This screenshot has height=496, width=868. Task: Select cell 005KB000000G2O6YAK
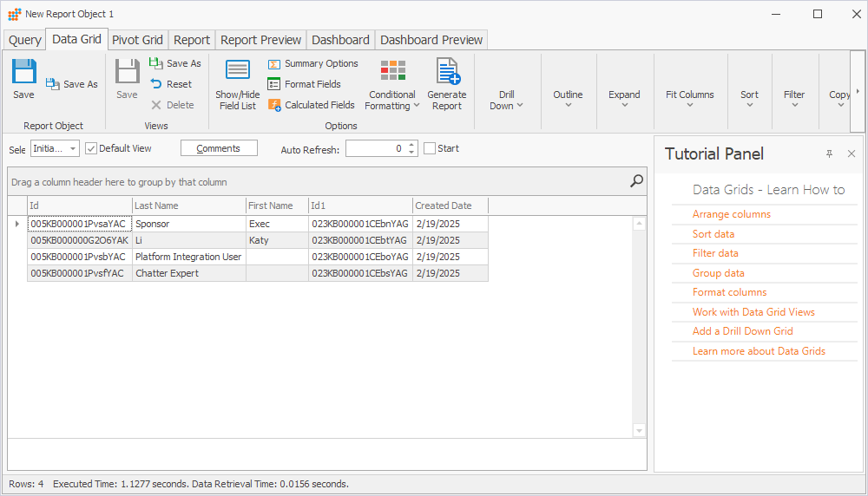[79, 240]
